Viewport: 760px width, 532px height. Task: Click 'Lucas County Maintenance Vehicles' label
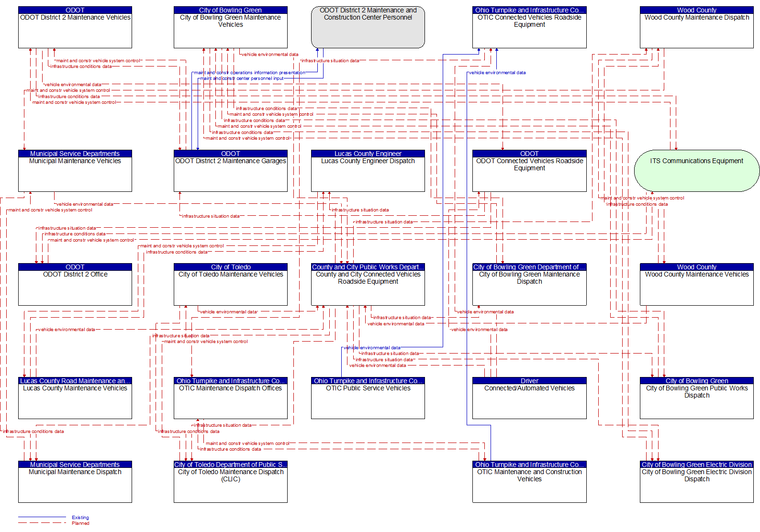coord(75,388)
